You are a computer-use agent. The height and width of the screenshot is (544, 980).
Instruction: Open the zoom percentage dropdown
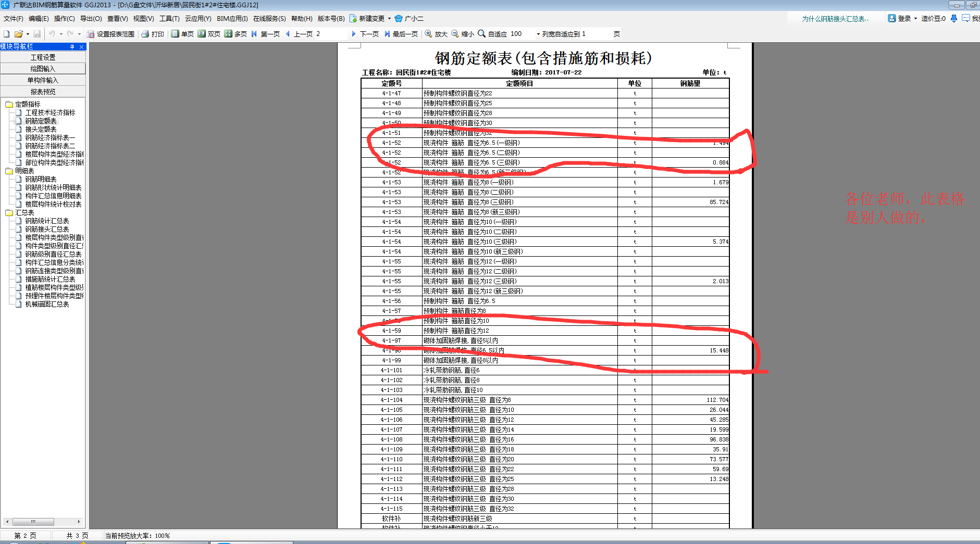[538, 34]
